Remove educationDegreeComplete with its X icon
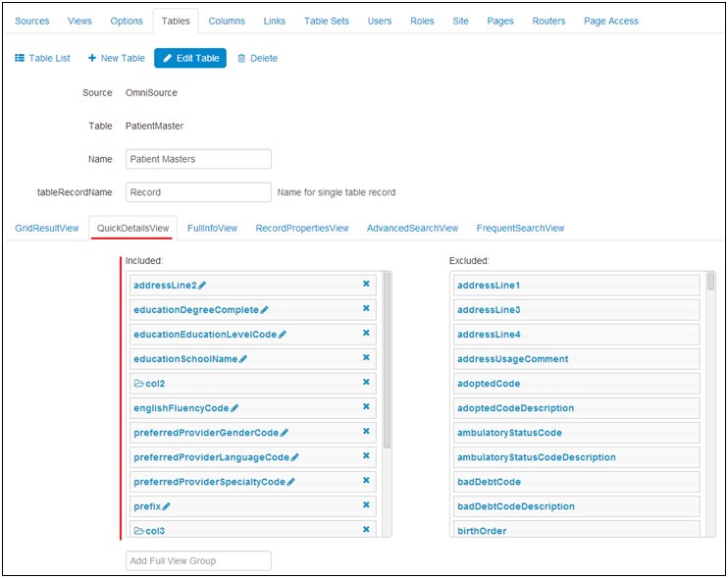The height and width of the screenshot is (579, 728). tap(366, 309)
